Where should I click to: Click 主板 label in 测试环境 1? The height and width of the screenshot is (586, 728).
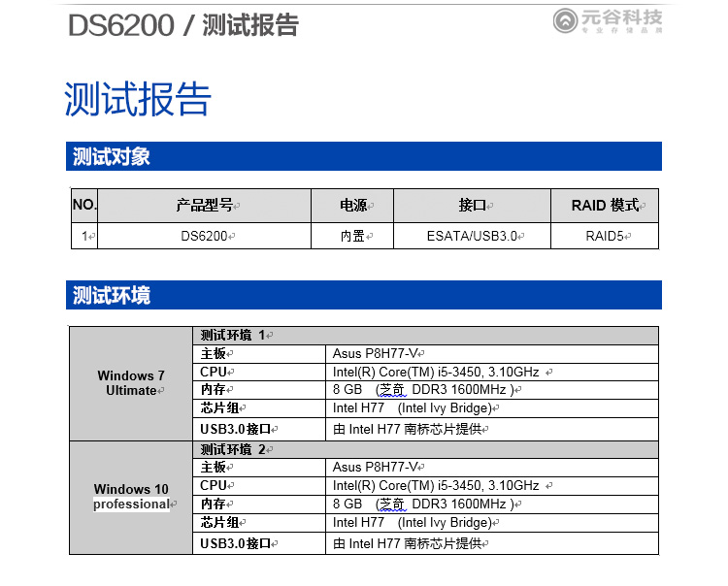click(214, 353)
